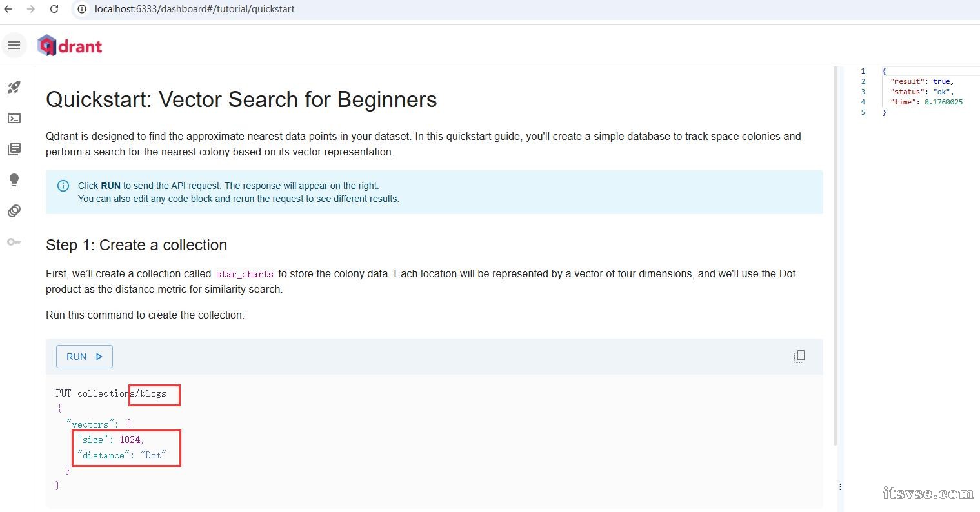
Task: View site information icon in address bar
Action: pyautogui.click(x=82, y=9)
